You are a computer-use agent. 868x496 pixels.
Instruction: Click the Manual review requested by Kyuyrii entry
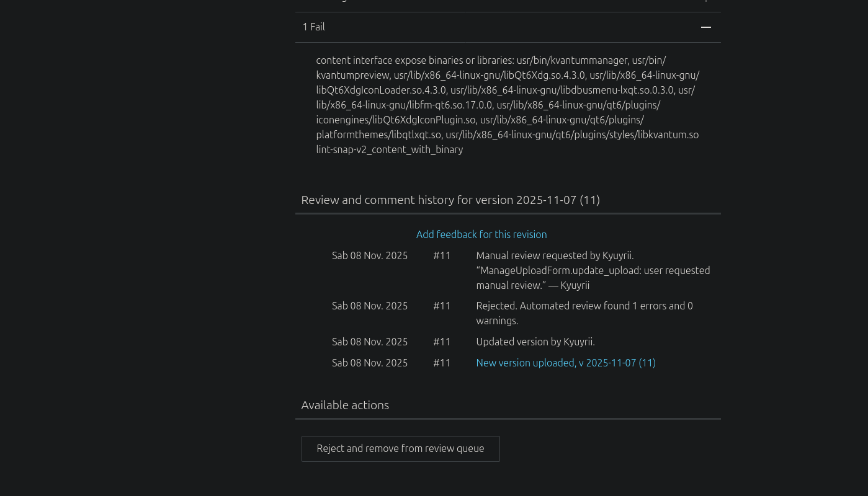point(593,270)
